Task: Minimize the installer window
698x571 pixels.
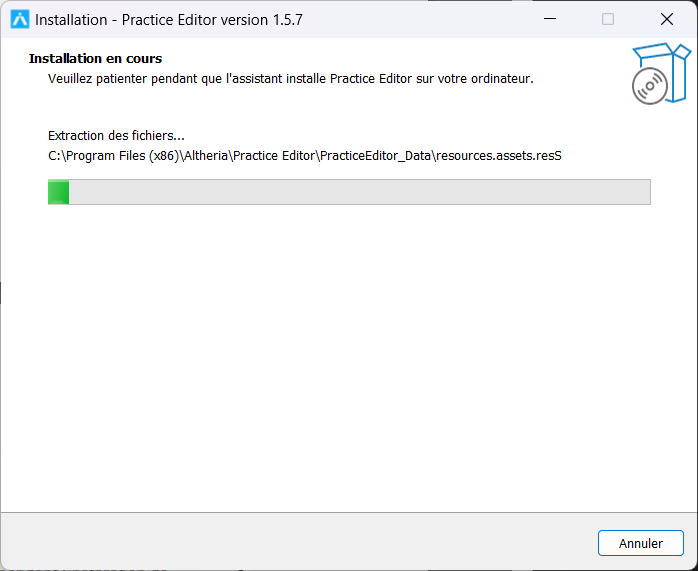Action: tap(550, 19)
